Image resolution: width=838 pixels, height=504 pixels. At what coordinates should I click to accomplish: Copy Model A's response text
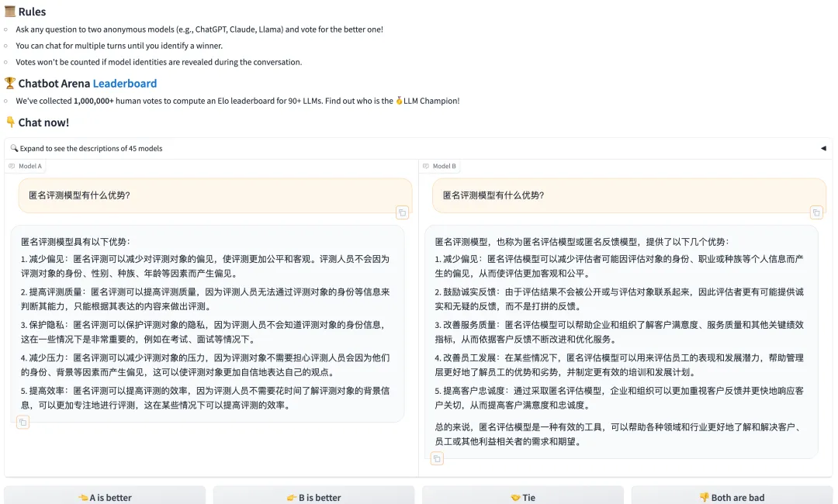point(23,422)
